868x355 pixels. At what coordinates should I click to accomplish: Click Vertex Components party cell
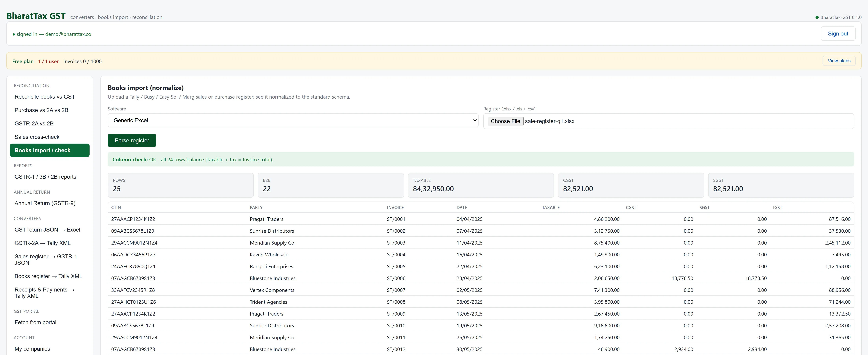pyautogui.click(x=272, y=290)
